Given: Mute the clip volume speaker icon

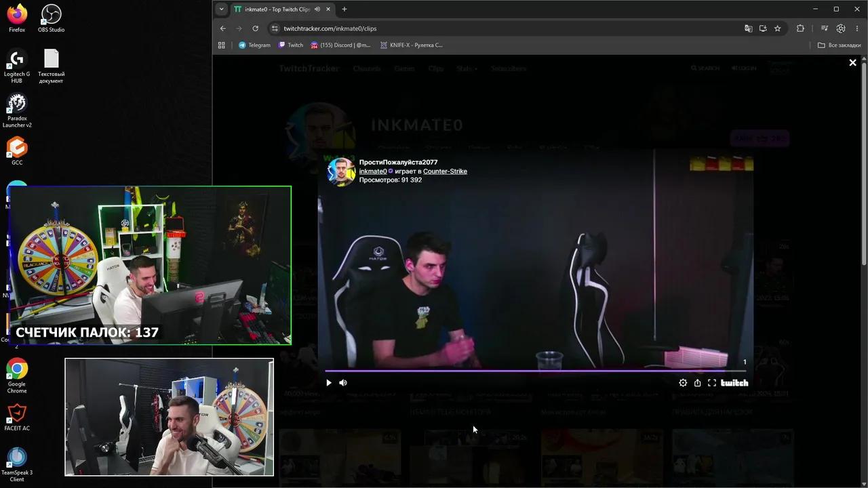Looking at the screenshot, I should [x=343, y=383].
